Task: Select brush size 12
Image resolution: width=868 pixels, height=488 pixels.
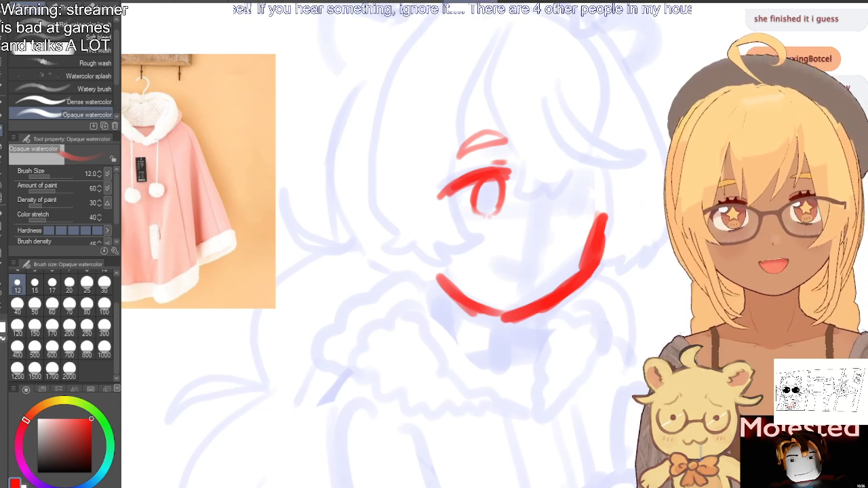Action: point(18,285)
